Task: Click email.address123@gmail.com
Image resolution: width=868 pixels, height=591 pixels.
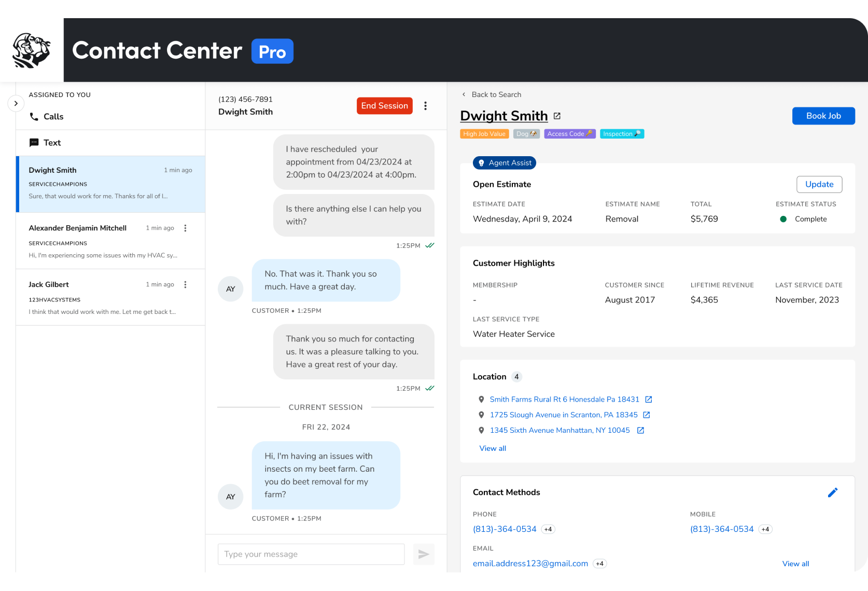Action: tap(530, 563)
